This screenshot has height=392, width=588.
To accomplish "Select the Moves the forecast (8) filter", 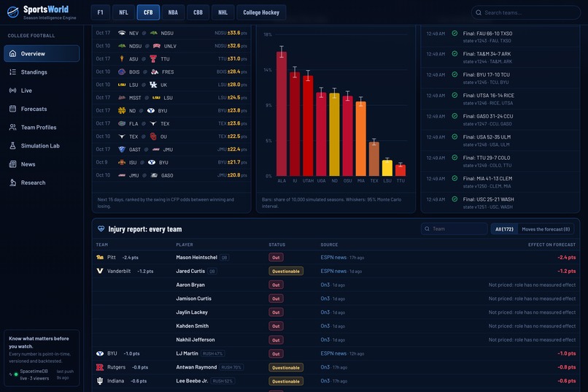I will 546,229.
